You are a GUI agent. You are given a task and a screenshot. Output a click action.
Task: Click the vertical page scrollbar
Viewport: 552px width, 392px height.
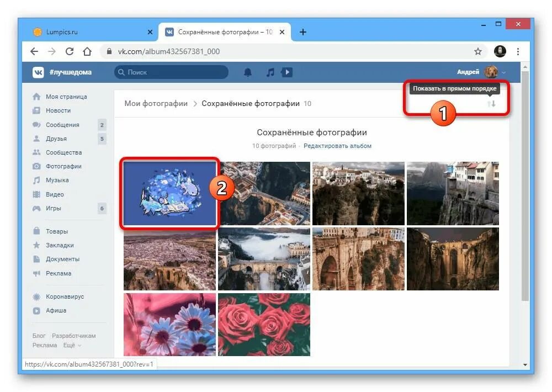pyautogui.click(x=525, y=187)
